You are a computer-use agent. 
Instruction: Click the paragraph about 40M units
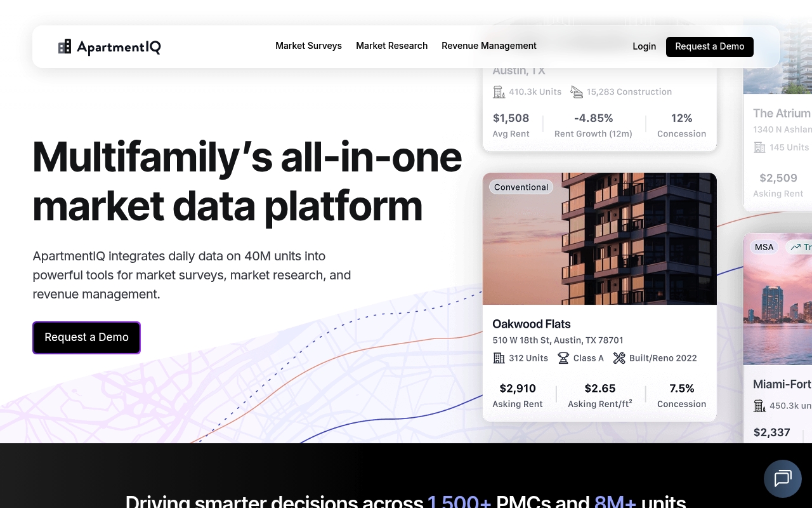pos(192,276)
